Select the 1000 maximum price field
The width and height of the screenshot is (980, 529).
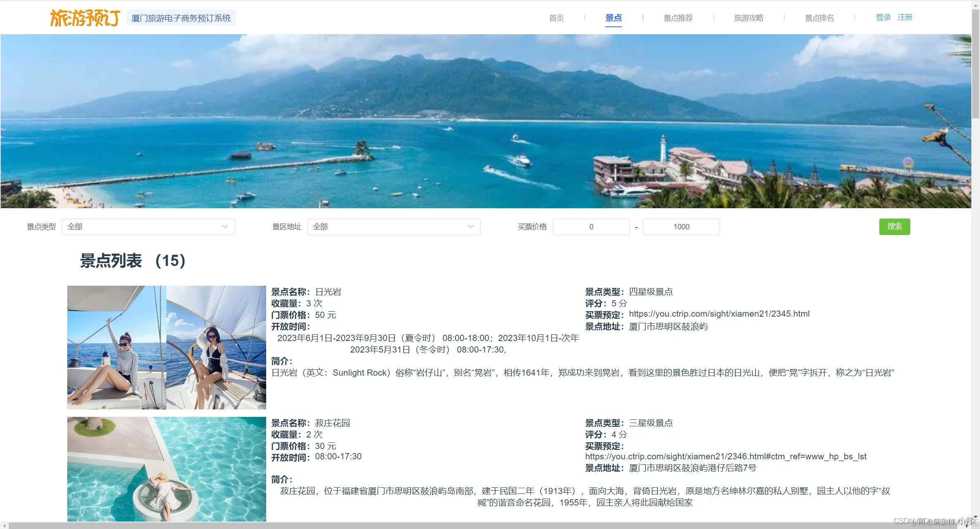(x=681, y=226)
